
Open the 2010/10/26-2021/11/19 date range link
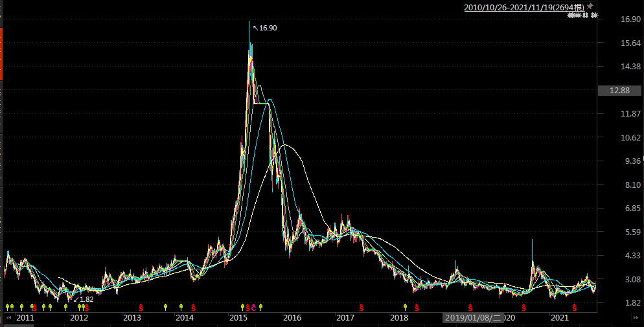(524, 7)
